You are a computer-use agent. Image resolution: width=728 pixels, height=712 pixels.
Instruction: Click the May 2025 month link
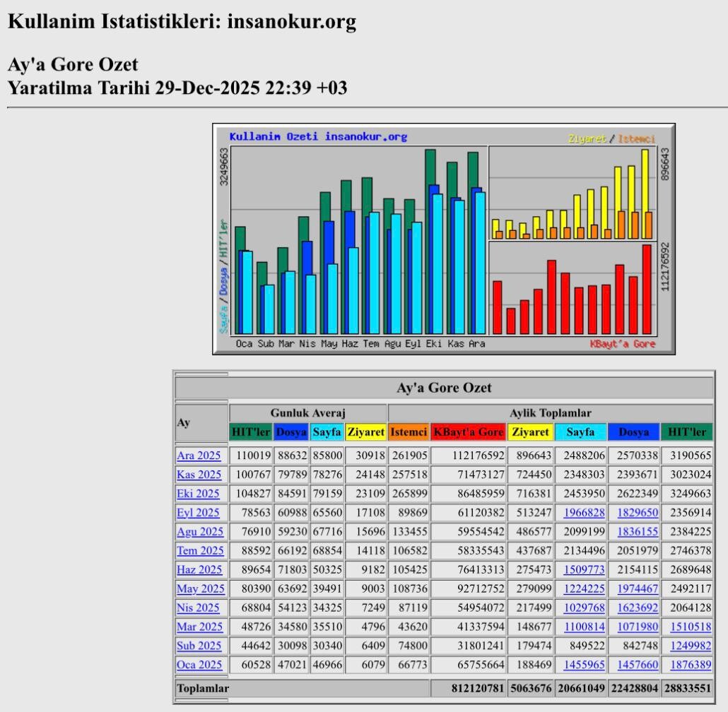pos(200,588)
